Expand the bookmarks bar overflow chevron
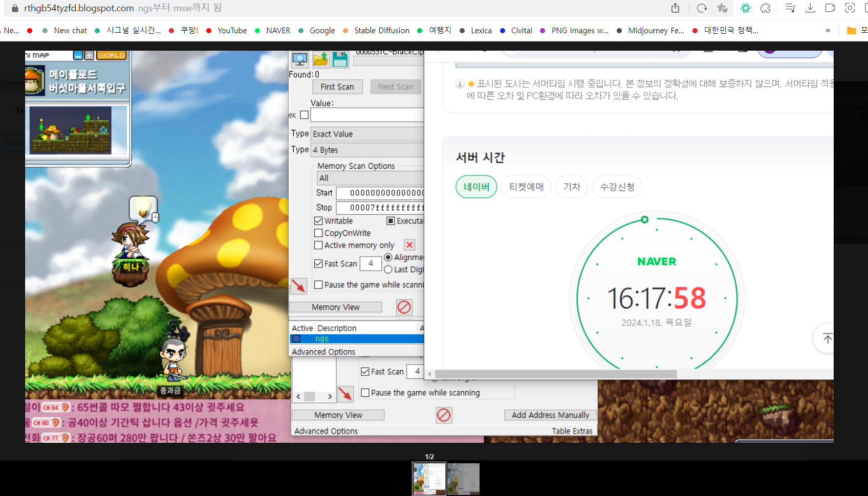This screenshot has height=496, width=868. [x=828, y=31]
